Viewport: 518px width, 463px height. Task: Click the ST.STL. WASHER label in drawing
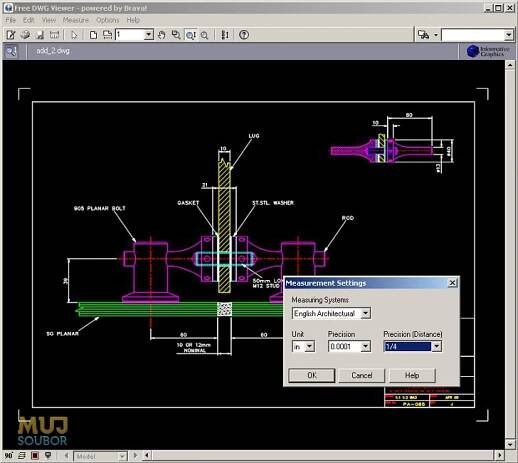(273, 203)
